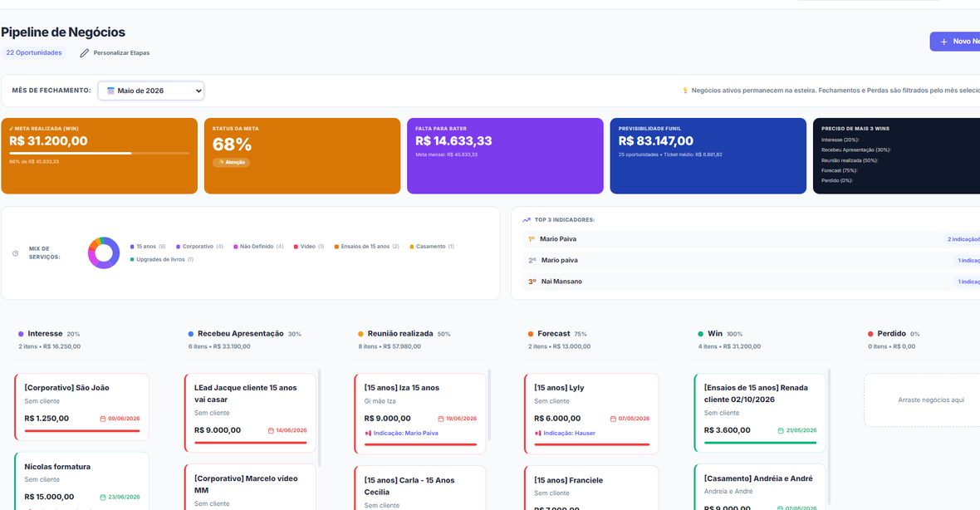Click the Atenção status badge
980x510 pixels.
tap(231, 163)
